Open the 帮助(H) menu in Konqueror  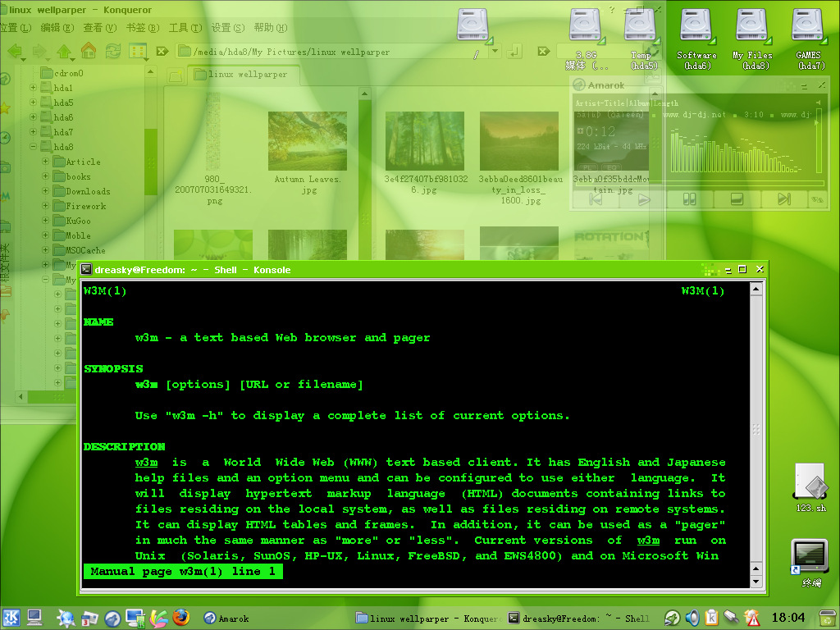click(x=271, y=28)
